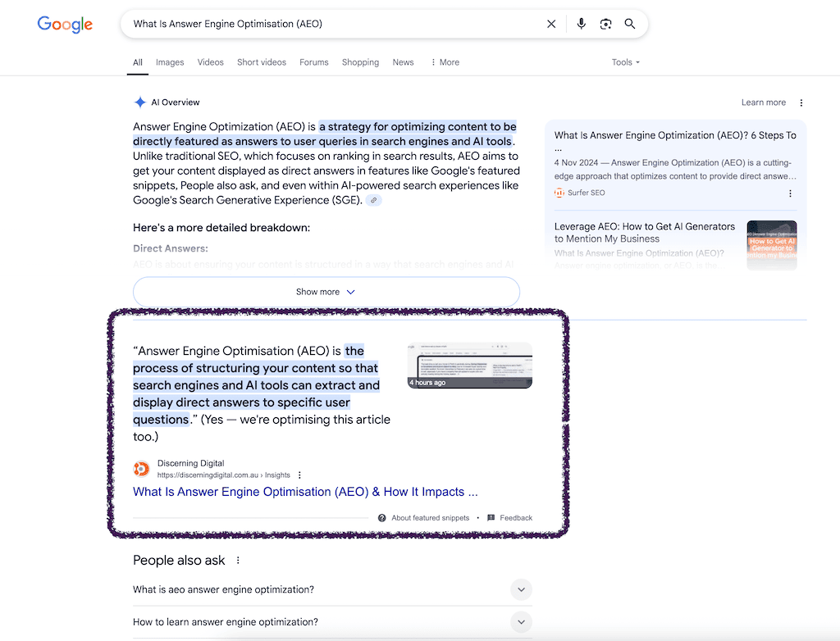
Task: Start voice search with the microphone icon
Action: pyautogui.click(x=582, y=24)
